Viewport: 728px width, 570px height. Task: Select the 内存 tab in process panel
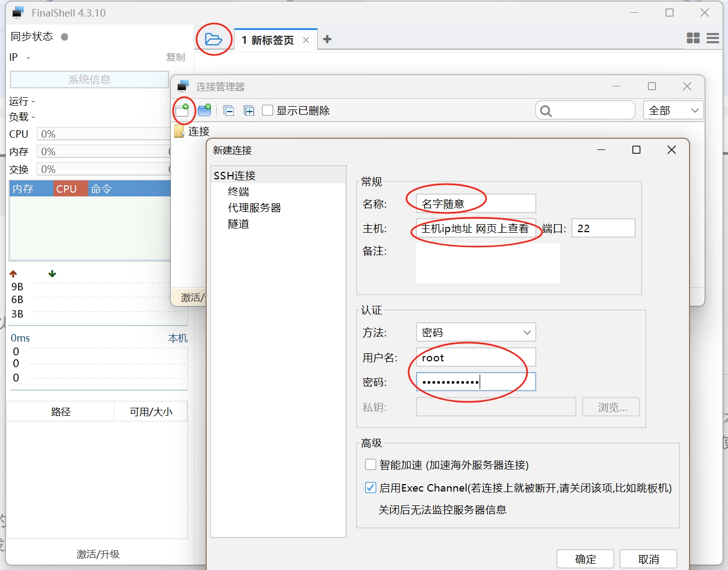(x=32, y=188)
